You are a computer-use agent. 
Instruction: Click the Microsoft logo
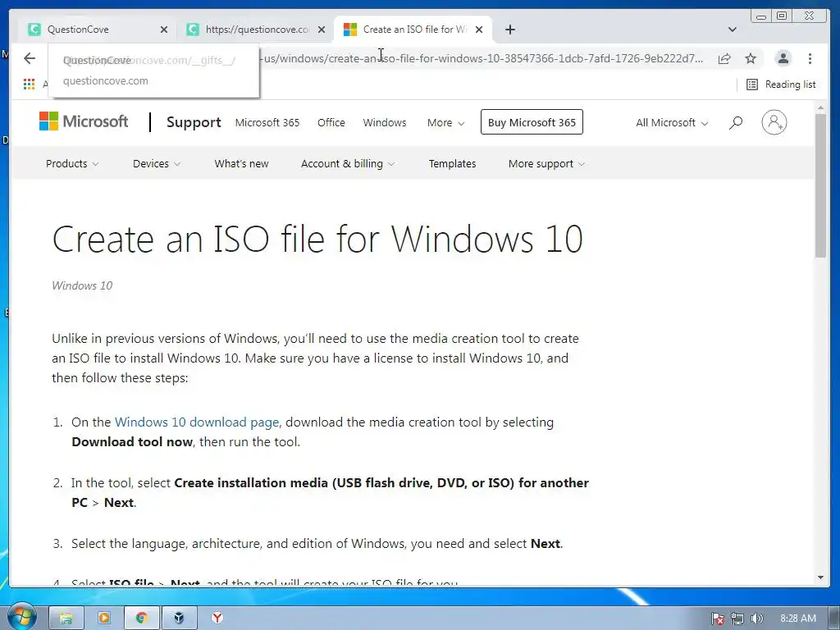(x=84, y=121)
